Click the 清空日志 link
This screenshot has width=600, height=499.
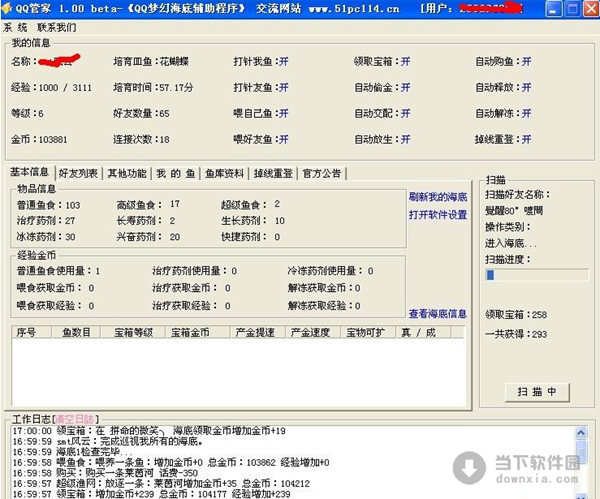(75, 419)
